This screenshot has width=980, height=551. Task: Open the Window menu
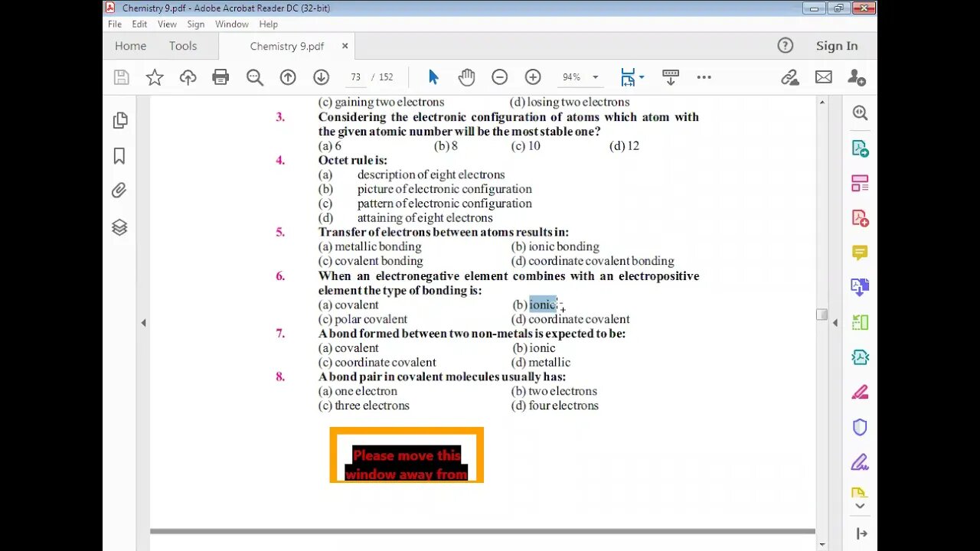click(231, 24)
